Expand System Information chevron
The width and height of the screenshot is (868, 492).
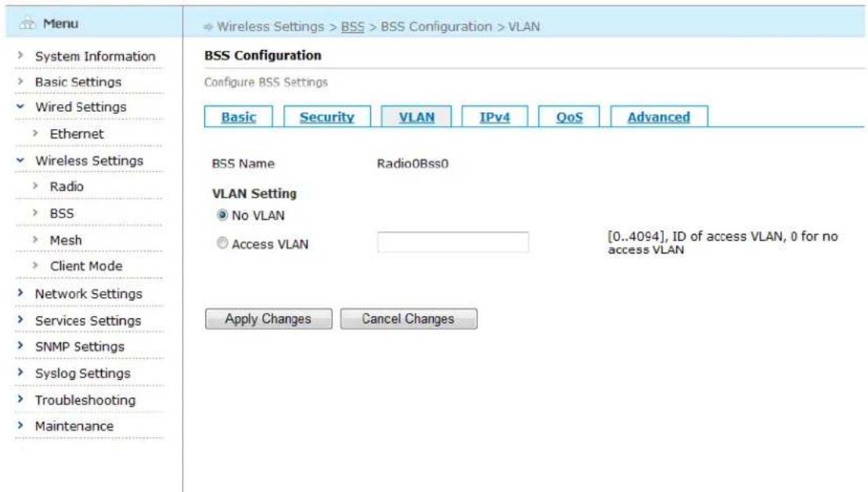pos(20,56)
